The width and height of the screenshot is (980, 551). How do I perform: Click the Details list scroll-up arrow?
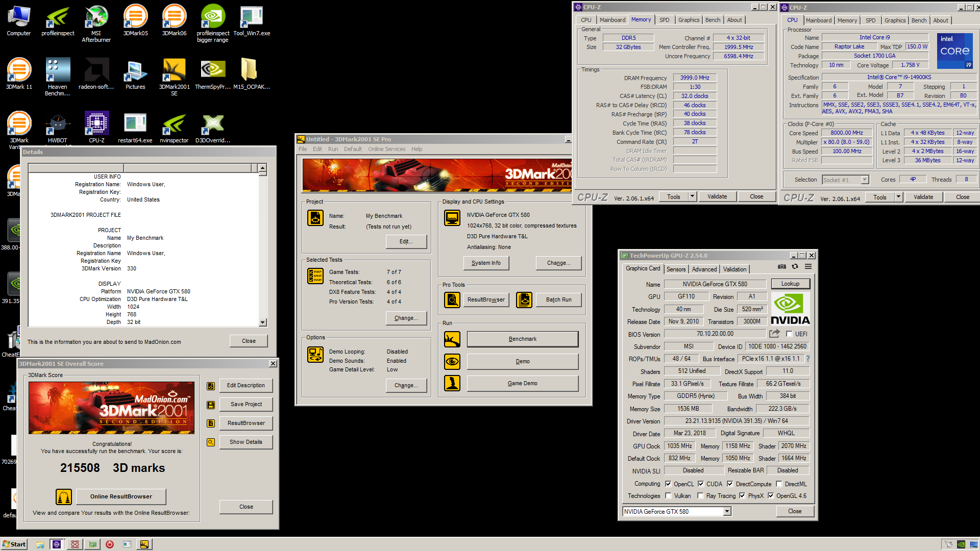click(262, 168)
